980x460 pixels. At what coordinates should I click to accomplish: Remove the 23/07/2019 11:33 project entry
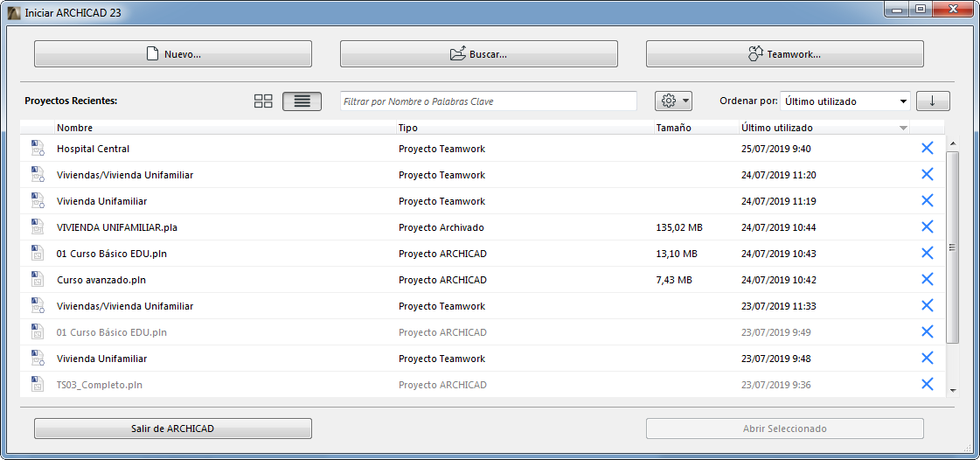[x=927, y=305]
